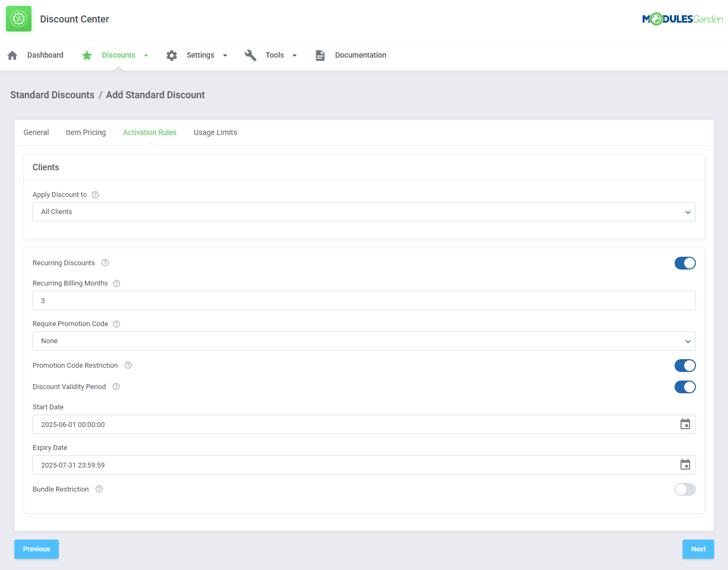
Task: Enable the Bundle Restriction toggle
Action: [685, 489]
